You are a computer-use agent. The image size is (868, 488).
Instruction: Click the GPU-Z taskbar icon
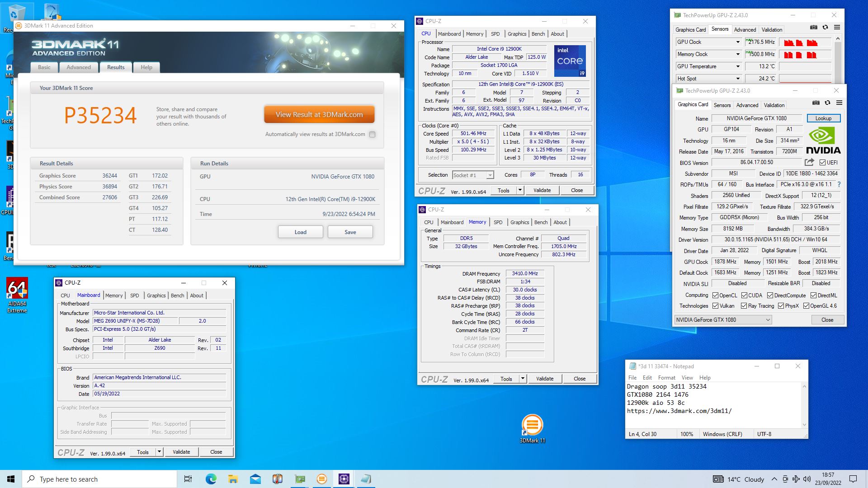(300, 479)
